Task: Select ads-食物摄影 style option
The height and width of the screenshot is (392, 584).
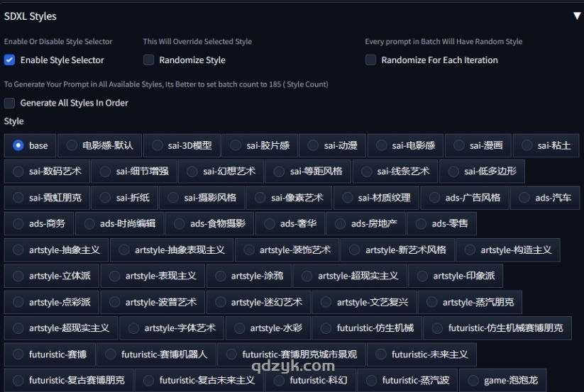Action: click(x=180, y=223)
